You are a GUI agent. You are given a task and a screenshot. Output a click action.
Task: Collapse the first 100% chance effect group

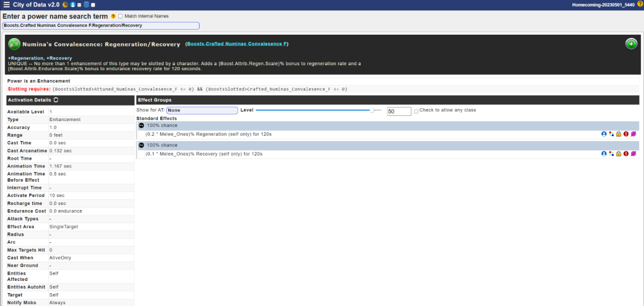coord(142,126)
